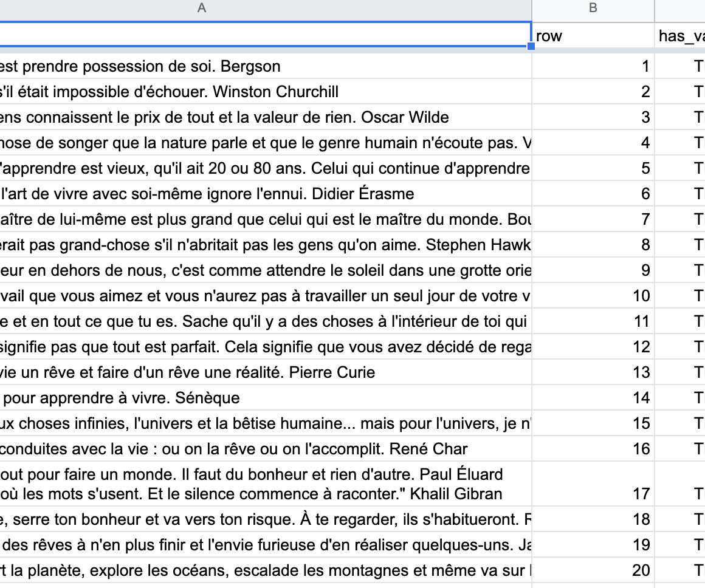Select the Pierre Curie quote cell
This screenshot has width=705, height=588.
click(x=266, y=372)
